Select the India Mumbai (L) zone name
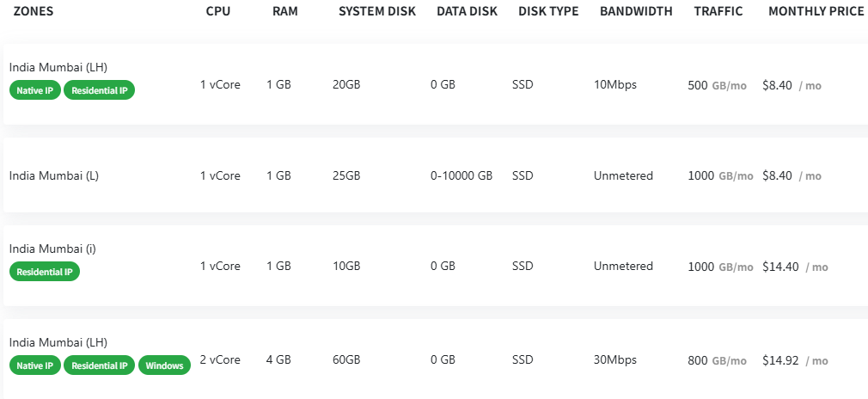This screenshot has width=868, height=399. [54, 175]
